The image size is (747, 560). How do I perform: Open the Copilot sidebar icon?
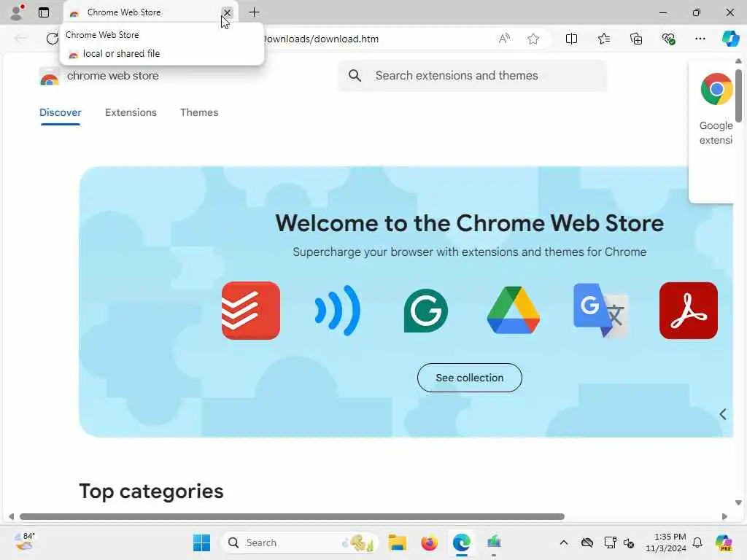click(730, 39)
